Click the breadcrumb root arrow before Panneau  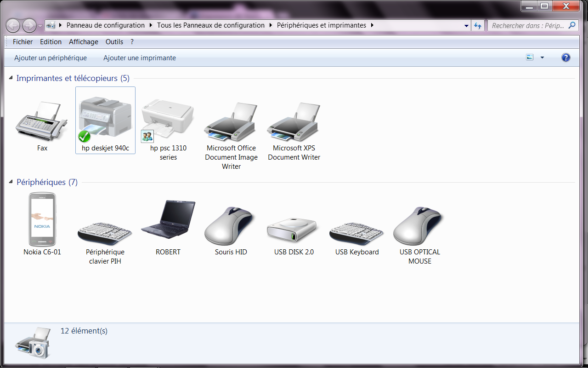61,25
